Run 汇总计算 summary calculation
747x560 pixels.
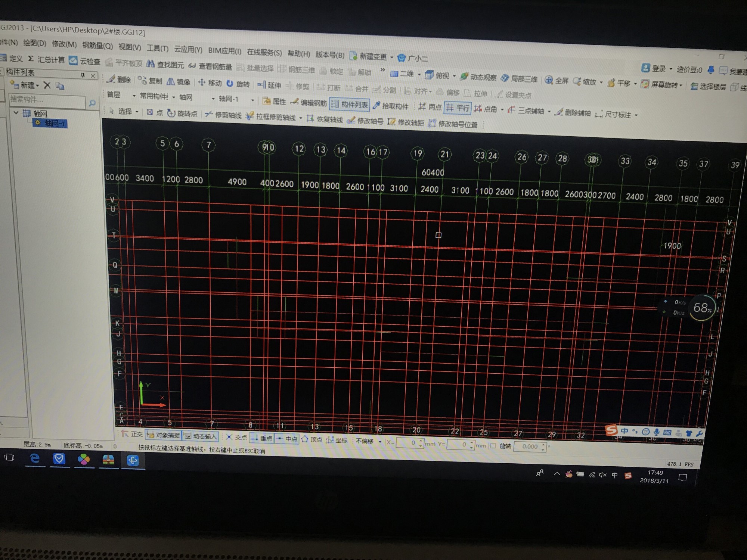click(x=47, y=59)
